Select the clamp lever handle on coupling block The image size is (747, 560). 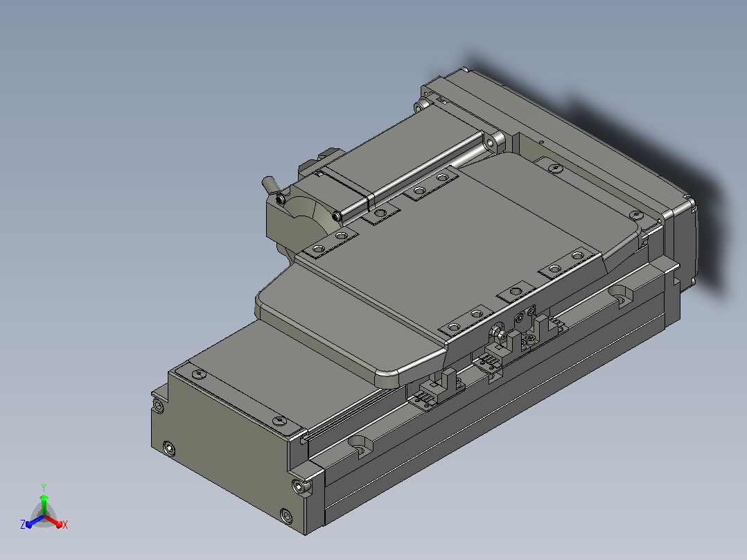click(270, 184)
